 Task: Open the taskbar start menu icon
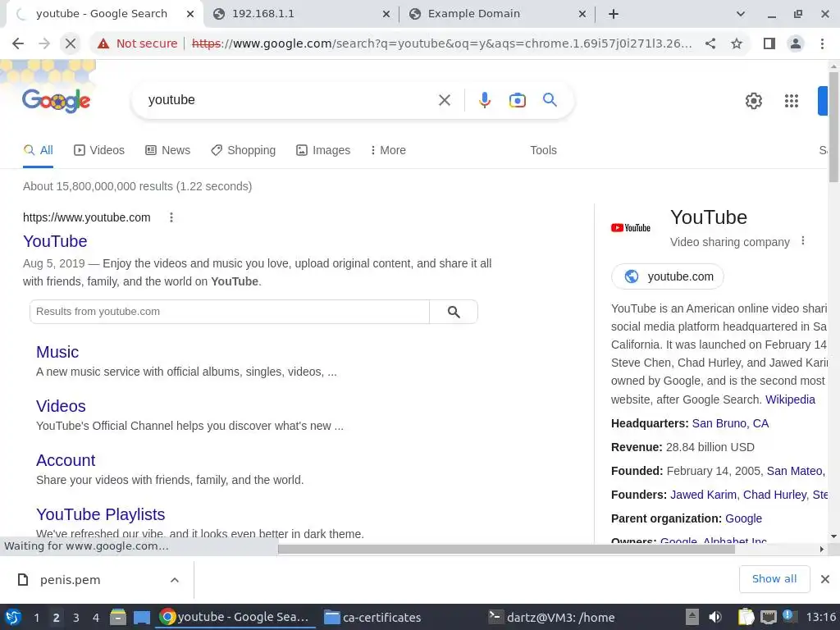click(13, 617)
